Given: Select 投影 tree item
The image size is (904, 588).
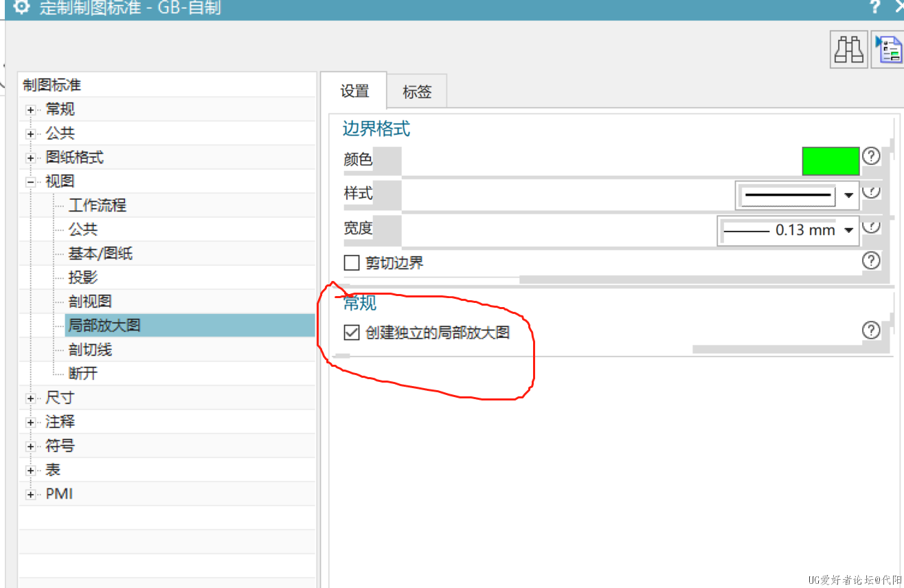Looking at the screenshot, I should tap(83, 278).
